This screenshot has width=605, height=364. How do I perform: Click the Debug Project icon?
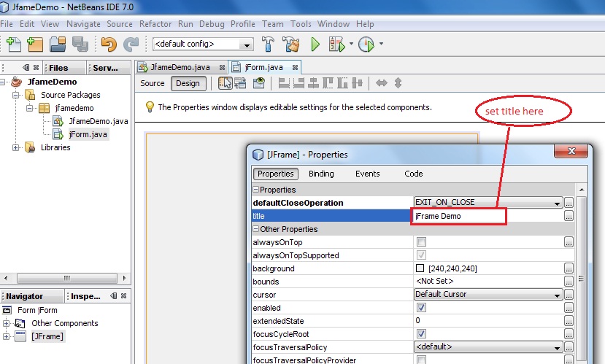[x=337, y=44]
